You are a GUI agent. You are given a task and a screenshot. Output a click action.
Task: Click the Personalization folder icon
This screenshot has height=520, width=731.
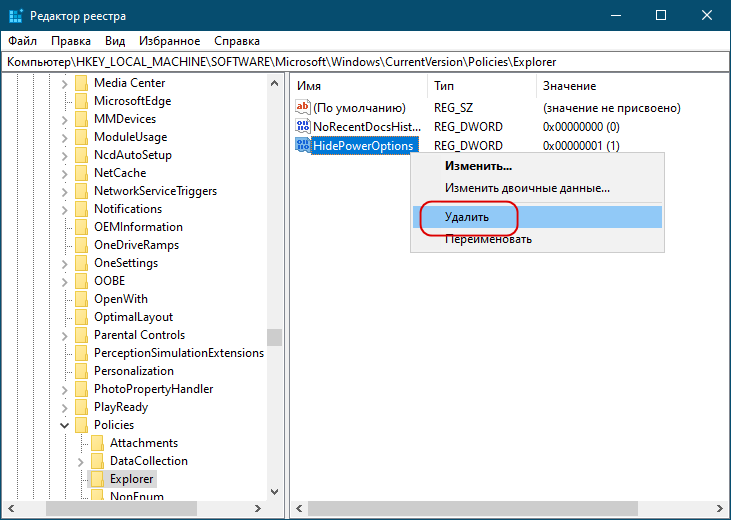click(81, 371)
